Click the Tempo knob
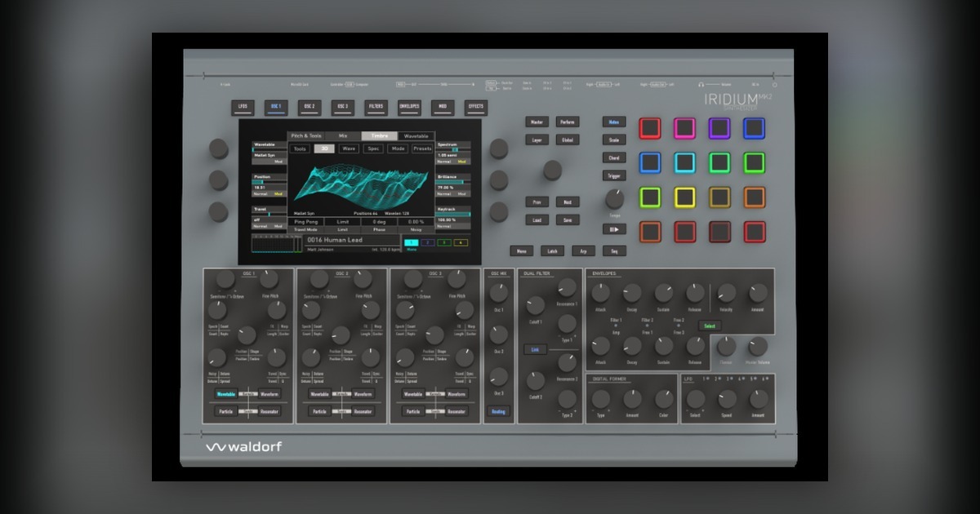The height and width of the screenshot is (514, 980). 614,198
